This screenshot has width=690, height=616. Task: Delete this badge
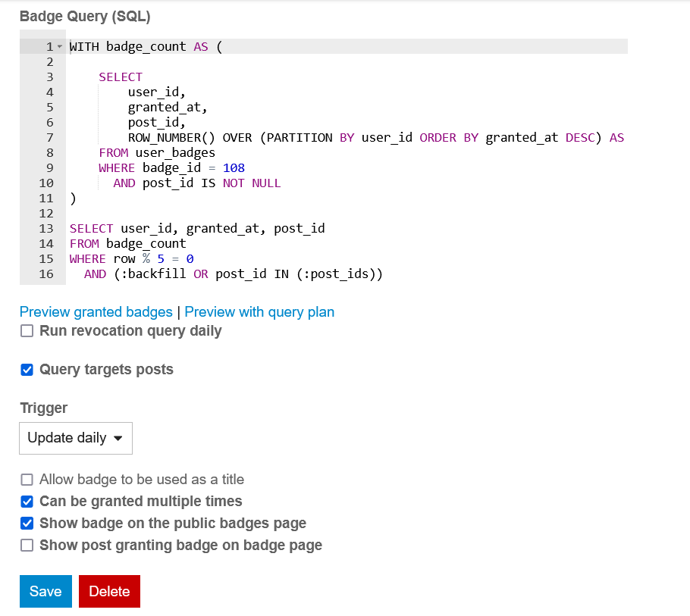(110, 592)
